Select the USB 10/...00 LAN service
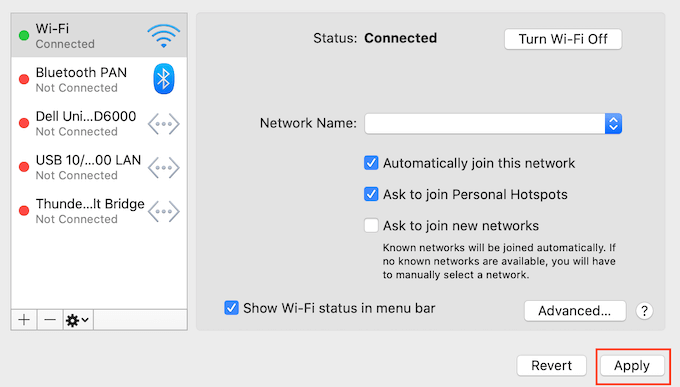Viewport: 680px width, 387px height. [99, 167]
